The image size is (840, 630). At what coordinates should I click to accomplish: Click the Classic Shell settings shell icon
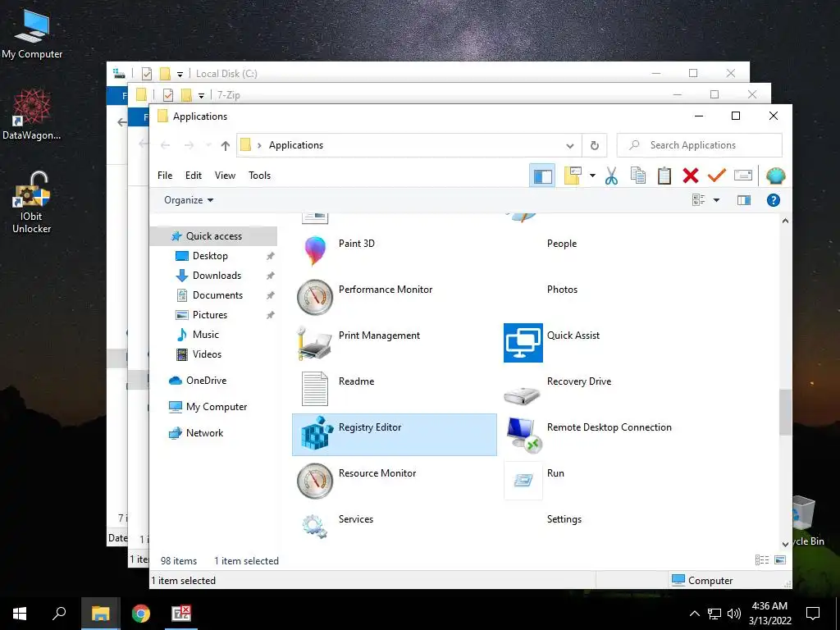775,176
